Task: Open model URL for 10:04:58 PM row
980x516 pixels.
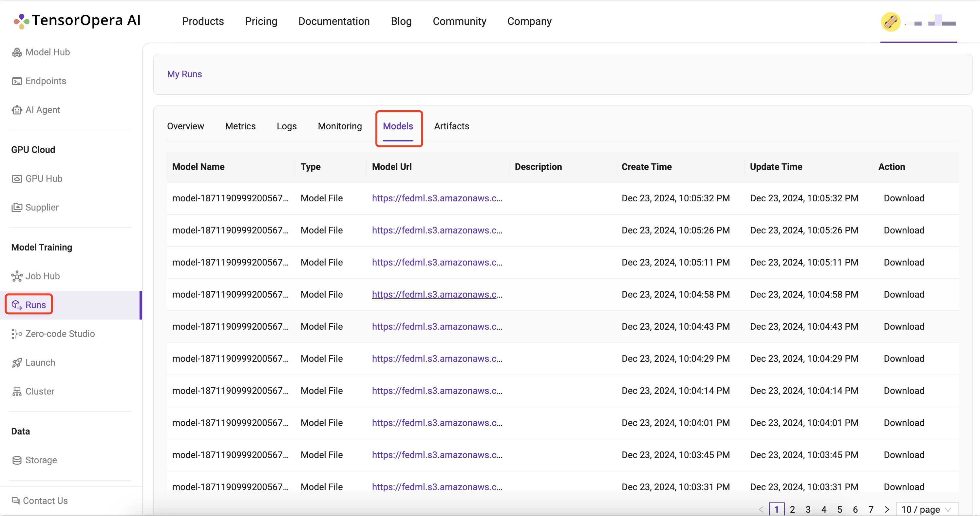Action: [437, 295]
